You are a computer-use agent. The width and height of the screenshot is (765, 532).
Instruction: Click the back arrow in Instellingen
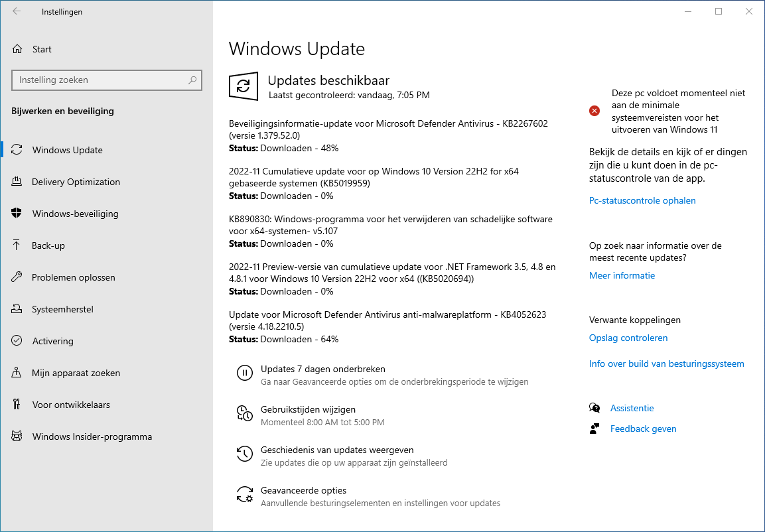[x=17, y=11]
